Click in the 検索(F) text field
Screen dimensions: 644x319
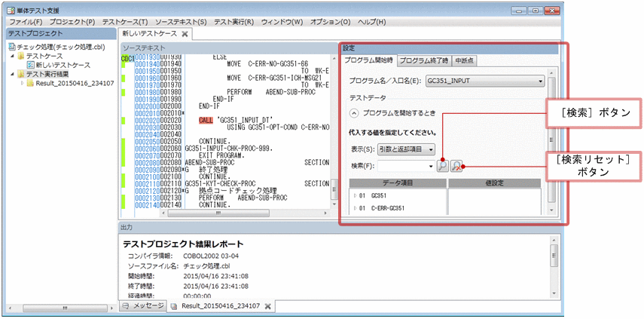click(x=402, y=166)
